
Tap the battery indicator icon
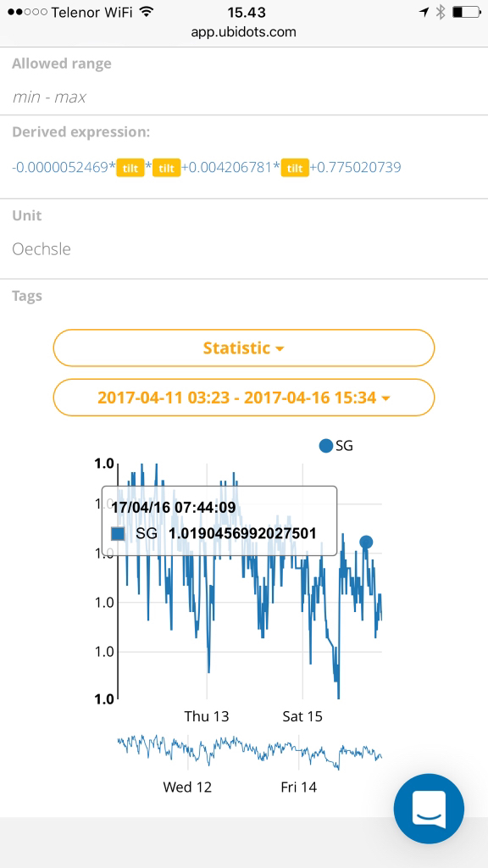(x=465, y=12)
